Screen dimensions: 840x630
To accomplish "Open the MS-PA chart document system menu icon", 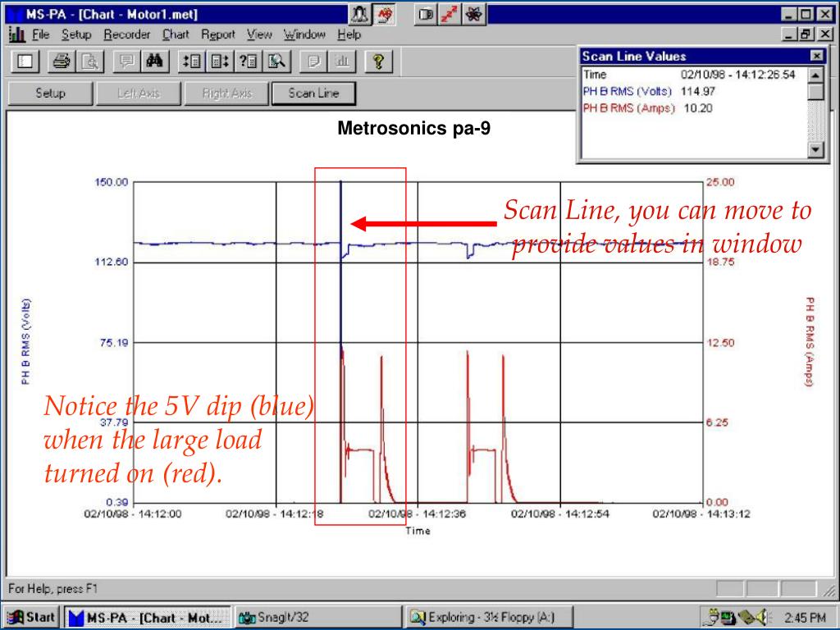I will [16, 34].
